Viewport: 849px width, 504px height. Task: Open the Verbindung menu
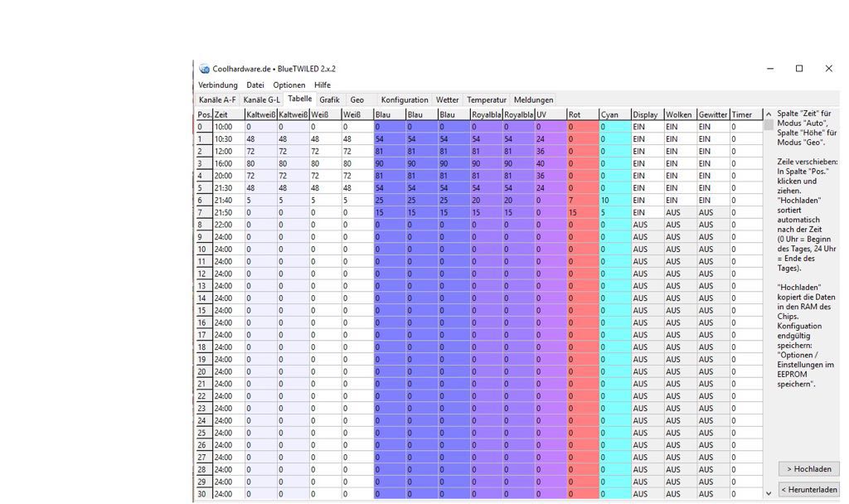(x=217, y=85)
